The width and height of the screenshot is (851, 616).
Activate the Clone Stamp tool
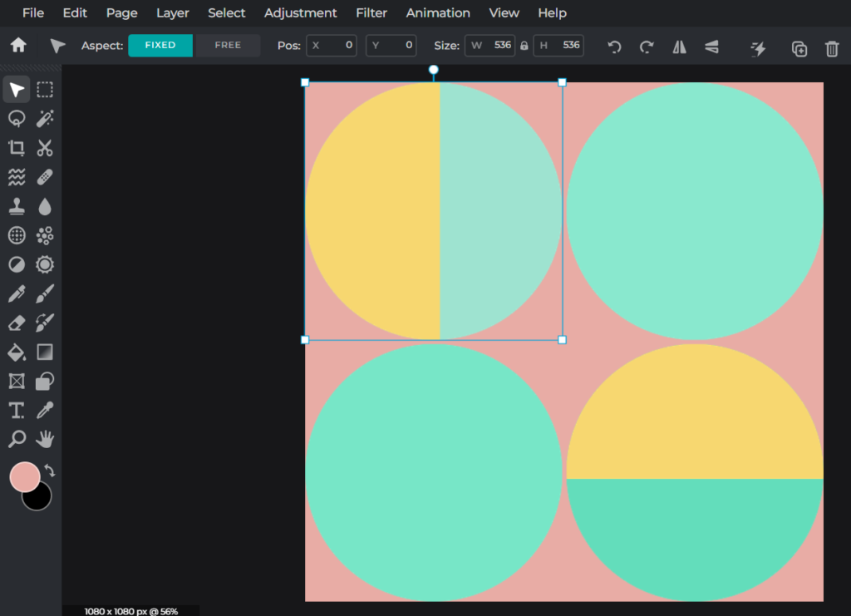click(x=16, y=205)
